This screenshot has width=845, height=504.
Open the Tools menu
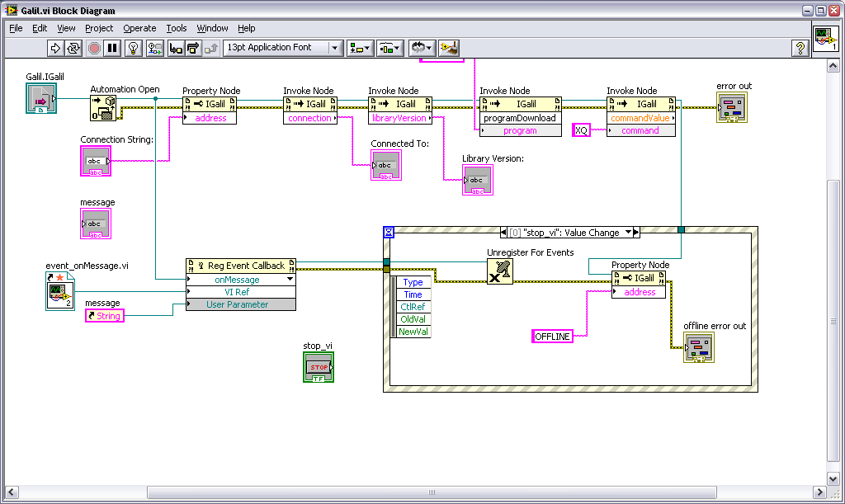[x=177, y=28]
